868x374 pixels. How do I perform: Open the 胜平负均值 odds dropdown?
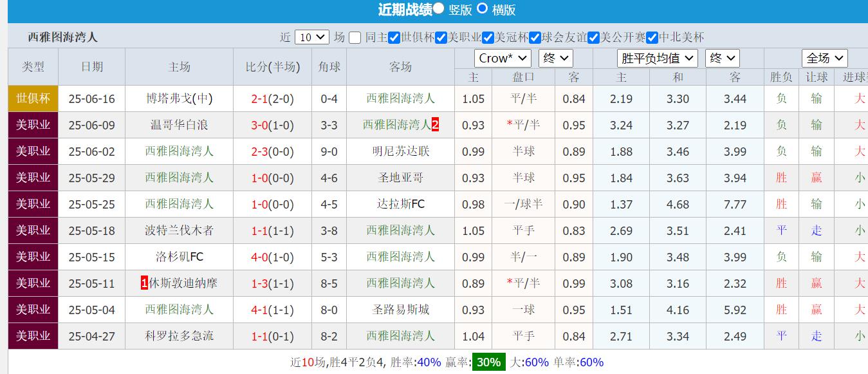657,58
